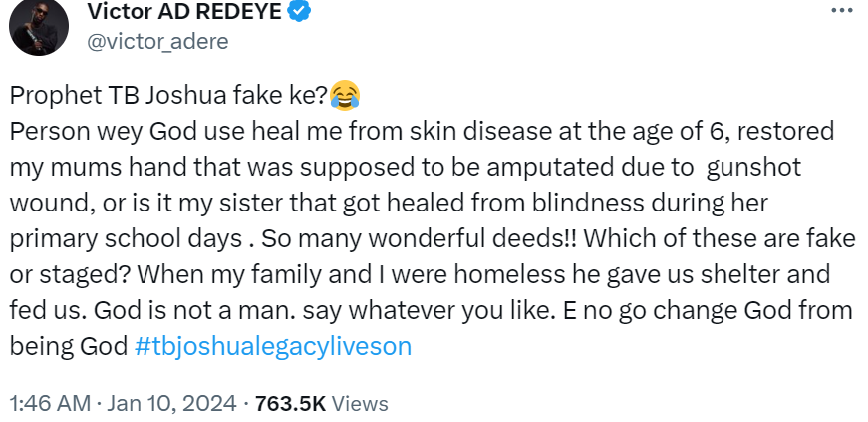Click the text "Prophet TB Joshua fake ke?"

pyautogui.click(x=166, y=97)
